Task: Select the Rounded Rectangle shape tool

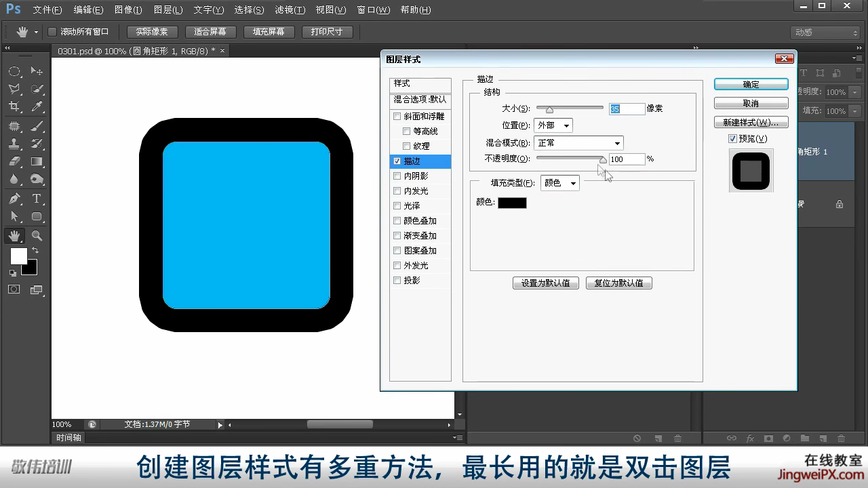Action: click(37, 216)
